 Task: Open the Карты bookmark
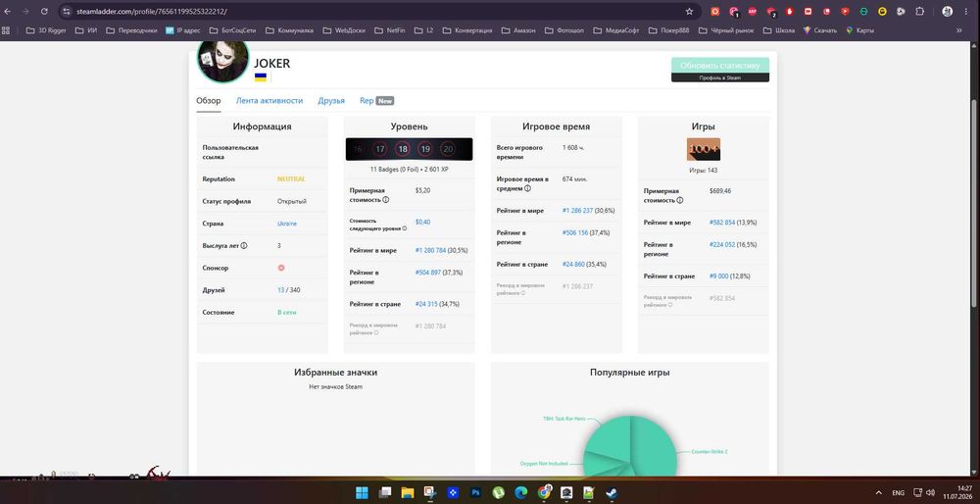859,30
